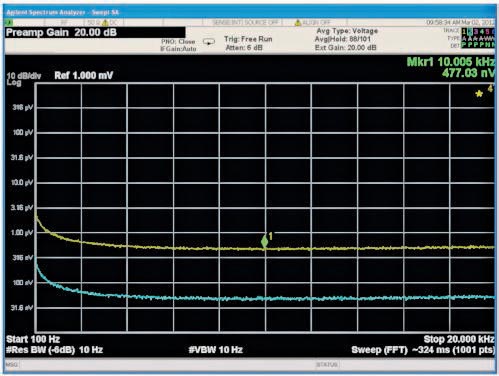Toggle the SENSE:INT SOURCE OFF indicator
This screenshot has width=499, height=376.
coord(245,23)
